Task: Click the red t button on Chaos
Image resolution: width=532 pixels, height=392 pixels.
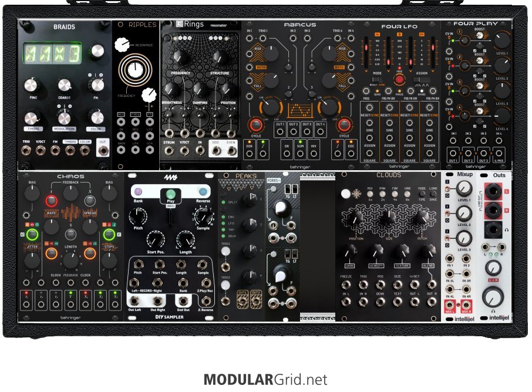Action: [51, 201]
